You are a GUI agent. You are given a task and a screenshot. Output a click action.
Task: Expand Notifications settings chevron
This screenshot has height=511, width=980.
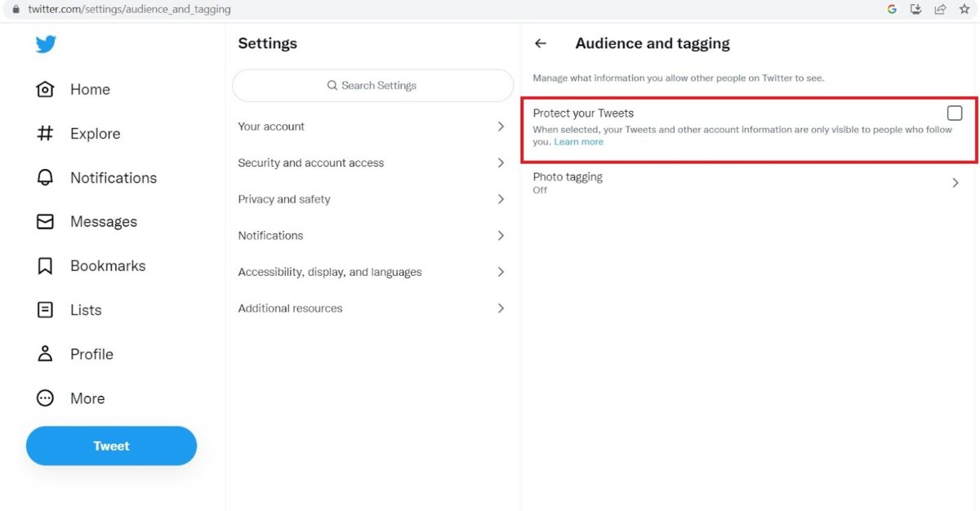point(501,236)
